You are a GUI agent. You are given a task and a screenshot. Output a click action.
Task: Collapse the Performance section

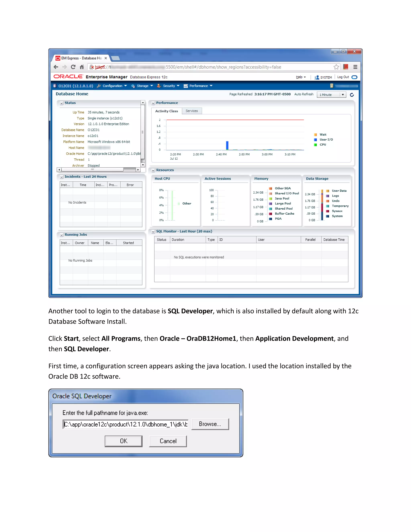[x=153, y=103]
